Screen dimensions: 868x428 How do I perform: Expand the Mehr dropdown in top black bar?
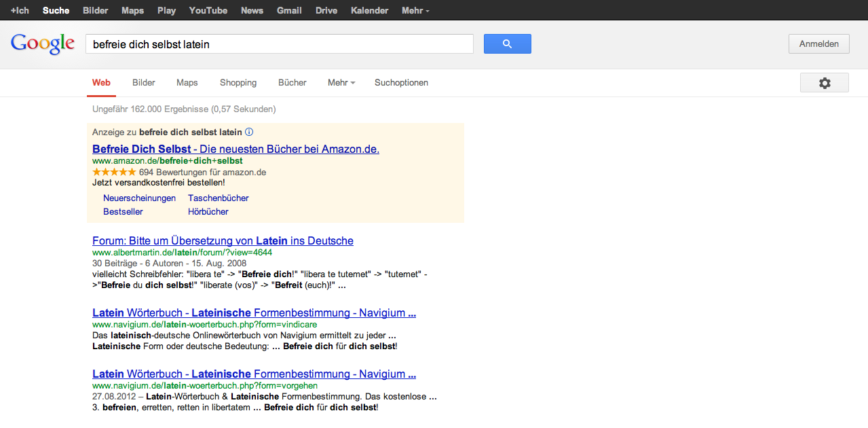tap(415, 11)
